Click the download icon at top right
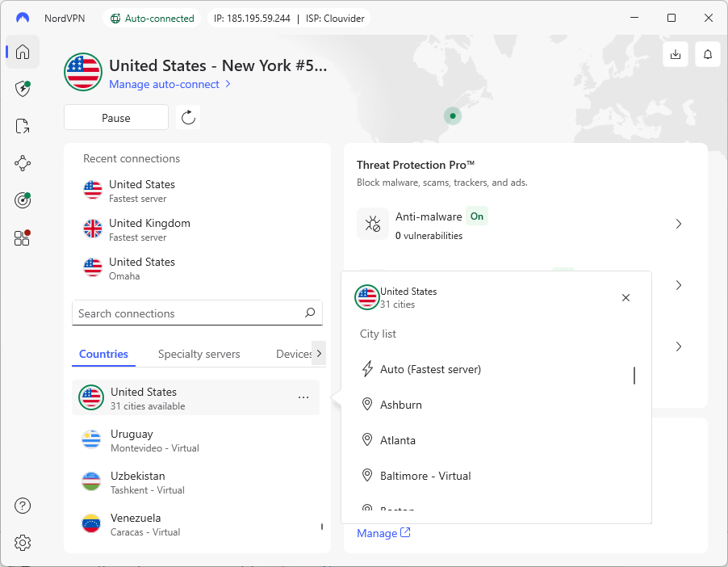This screenshot has height=567, width=728. [x=676, y=54]
